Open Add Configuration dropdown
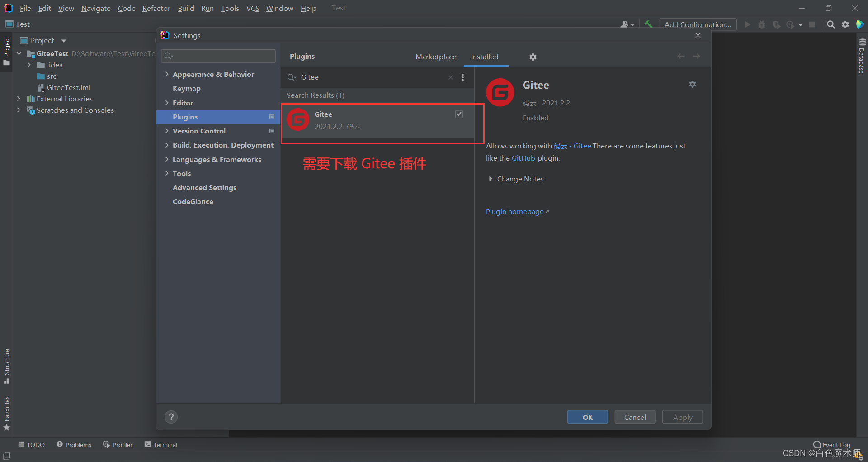This screenshot has height=462, width=868. click(x=698, y=24)
